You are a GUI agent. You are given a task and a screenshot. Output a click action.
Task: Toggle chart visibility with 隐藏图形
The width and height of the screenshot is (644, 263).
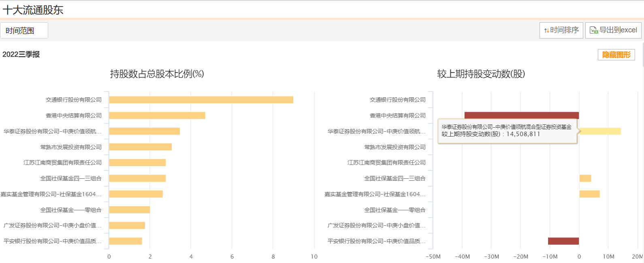point(616,55)
